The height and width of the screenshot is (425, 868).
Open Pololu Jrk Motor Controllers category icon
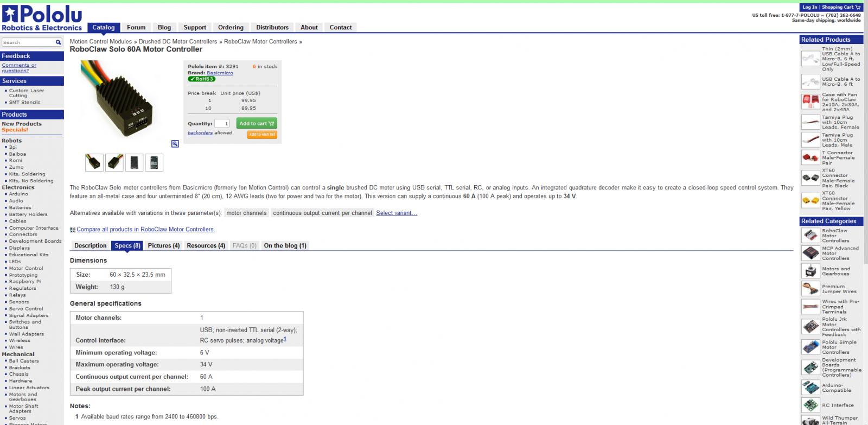tap(810, 327)
